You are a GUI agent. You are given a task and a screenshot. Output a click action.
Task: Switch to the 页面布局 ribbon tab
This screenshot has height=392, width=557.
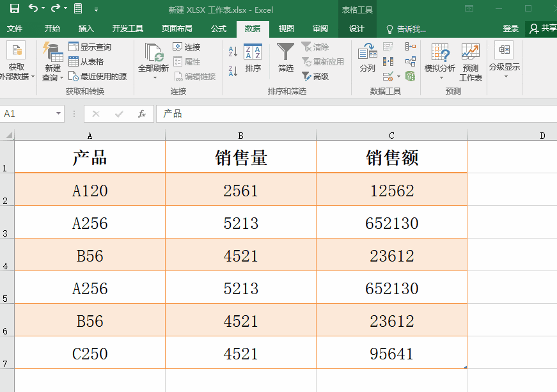click(177, 29)
